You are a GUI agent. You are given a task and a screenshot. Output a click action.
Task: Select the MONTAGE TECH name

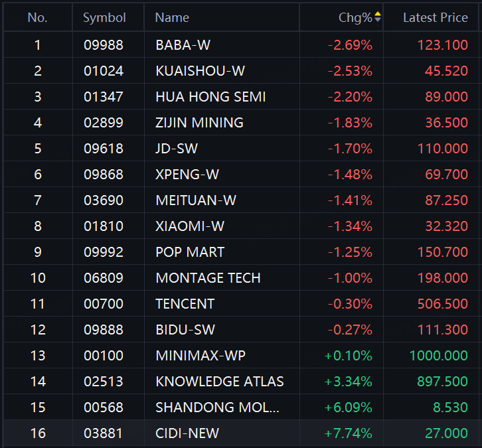[x=208, y=278]
